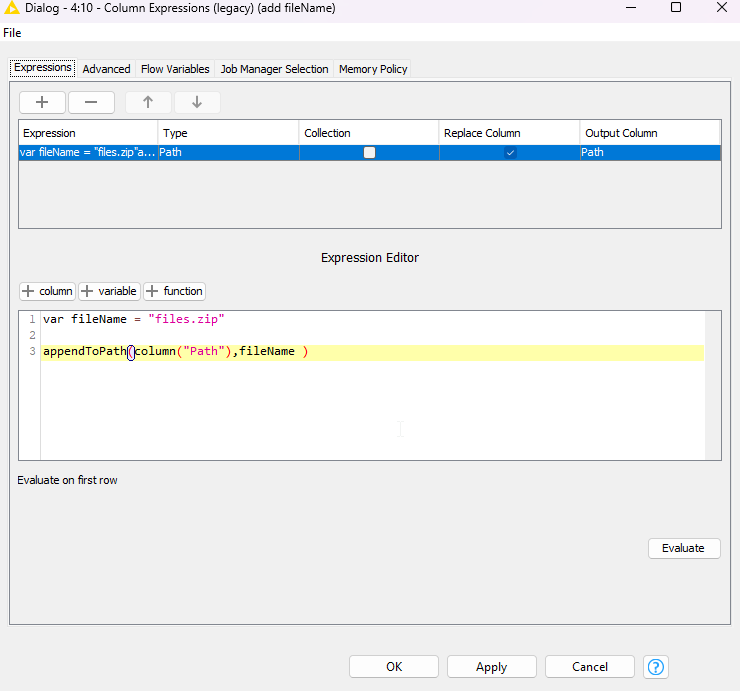Move expression down with arrow icon
The height and width of the screenshot is (691, 740).
tap(197, 102)
